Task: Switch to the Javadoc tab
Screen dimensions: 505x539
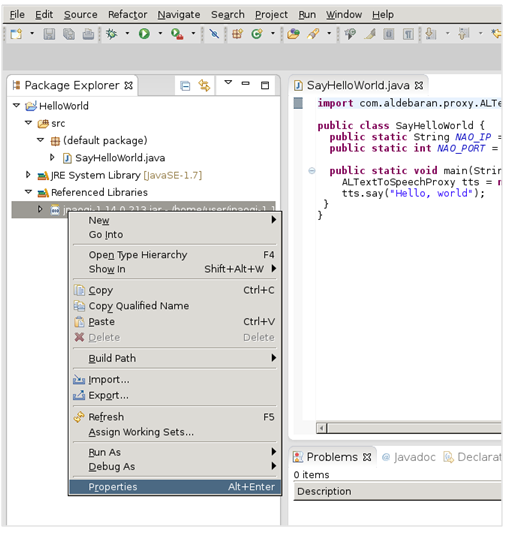Action: (x=409, y=457)
